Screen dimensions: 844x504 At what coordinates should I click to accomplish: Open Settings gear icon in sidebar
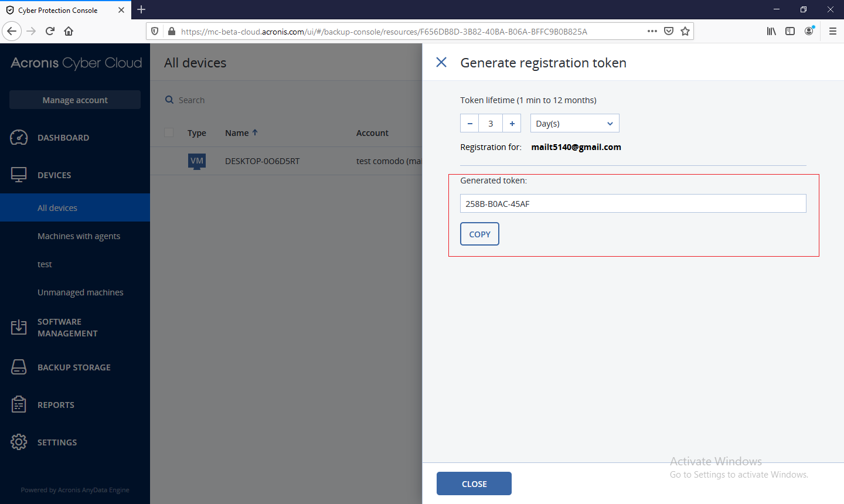click(19, 442)
